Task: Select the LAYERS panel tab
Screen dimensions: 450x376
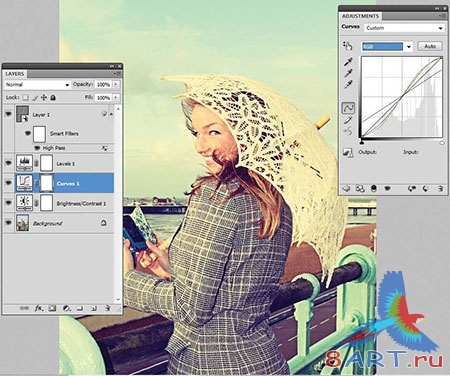Action: (15, 74)
